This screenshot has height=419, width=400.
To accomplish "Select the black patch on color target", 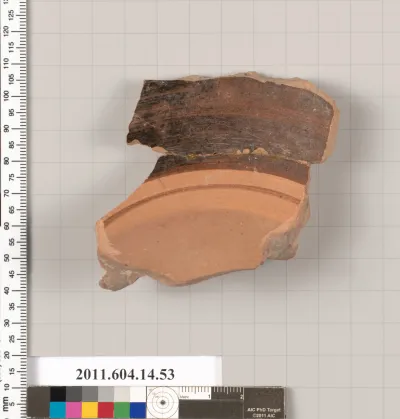I will [x=58, y=394].
